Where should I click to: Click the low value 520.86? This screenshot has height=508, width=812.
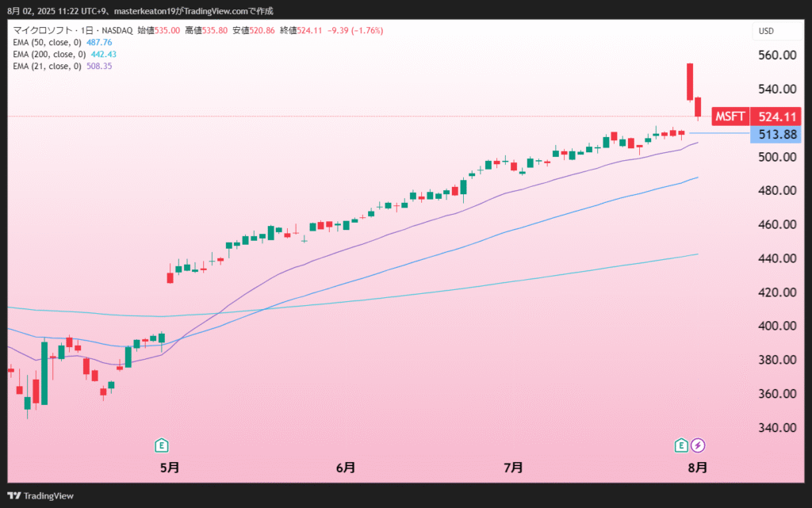262,31
